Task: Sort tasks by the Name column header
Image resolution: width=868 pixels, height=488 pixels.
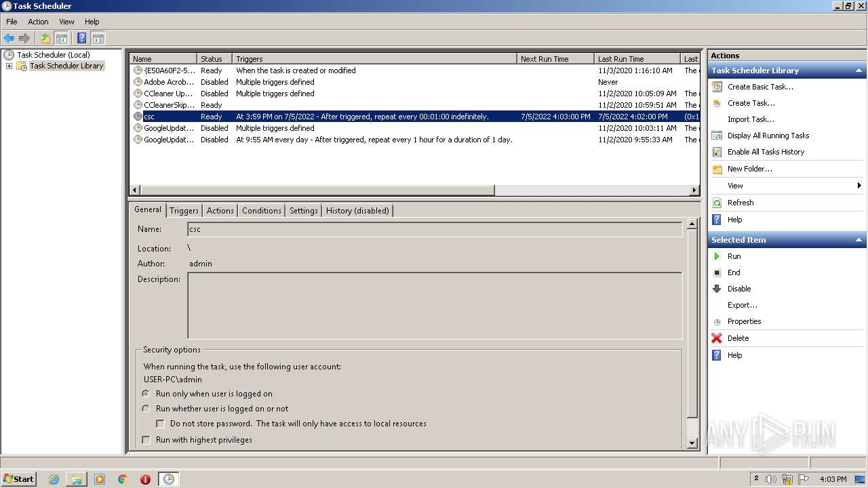Action: click(x=163, y=59)
